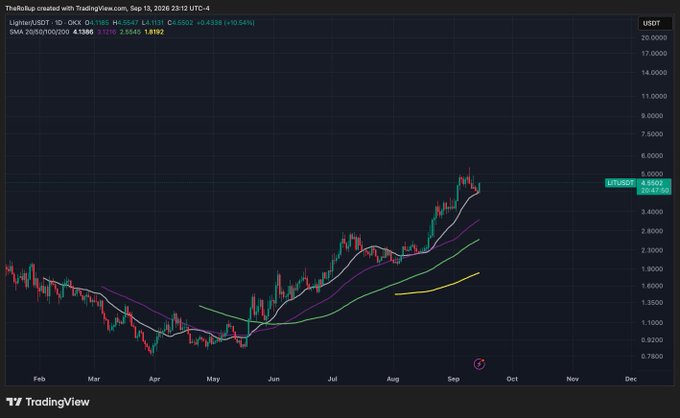
Task: Click the 6.0000 price axis label
Action: pos(652,156)
